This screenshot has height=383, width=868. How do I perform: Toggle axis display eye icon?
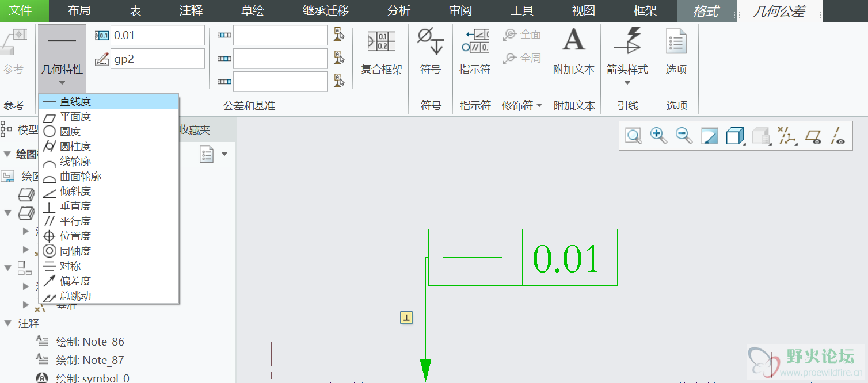838,136
